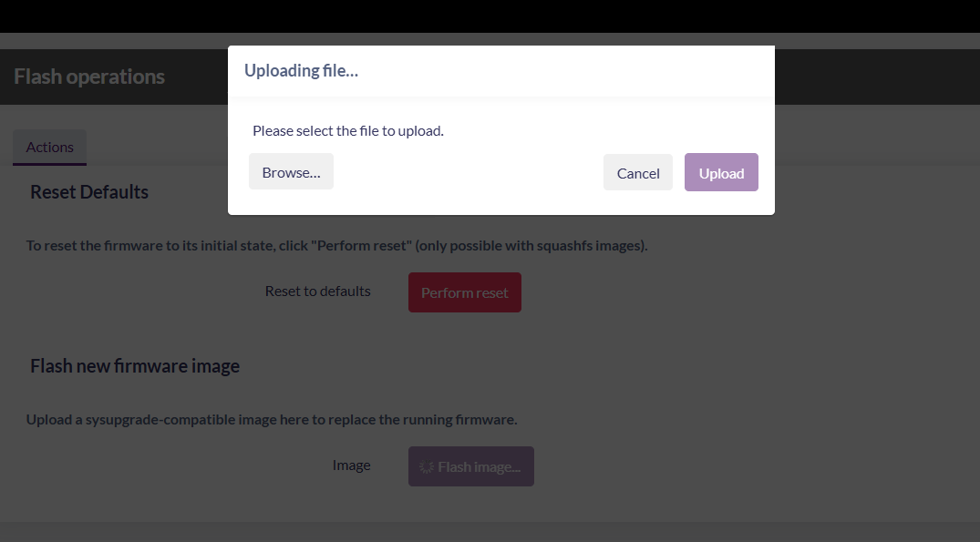Image resolution: width=980 pixels, height=542 pixels.
Task: Click "Please select the file to upload" text
Action: pos(348,131)
